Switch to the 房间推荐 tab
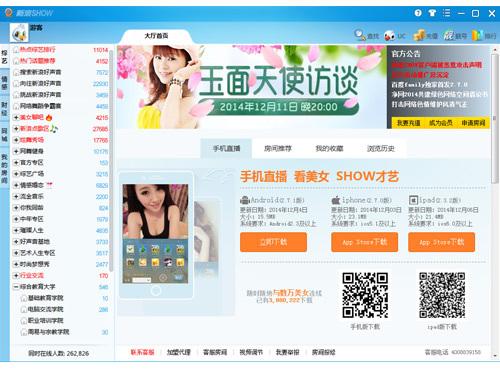500x375 pixels. tap(278, 149)
